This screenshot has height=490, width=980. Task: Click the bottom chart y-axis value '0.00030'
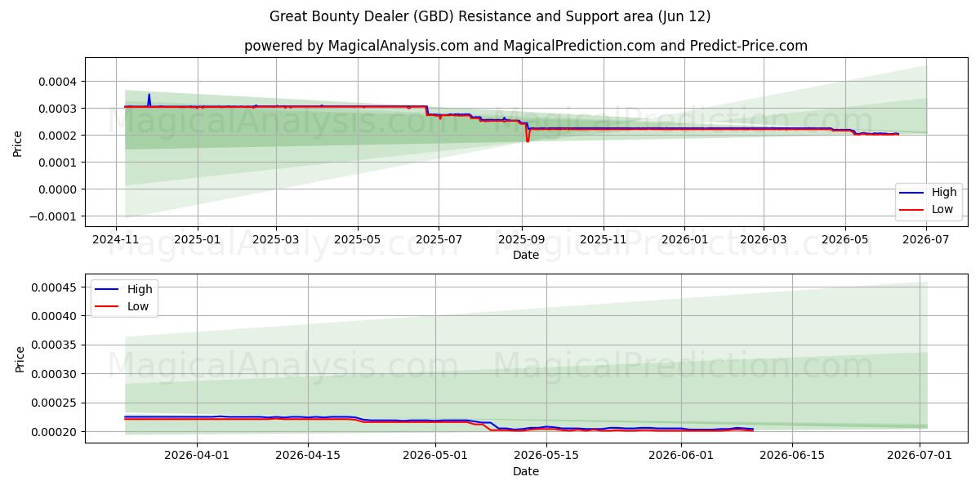[55, 374]
